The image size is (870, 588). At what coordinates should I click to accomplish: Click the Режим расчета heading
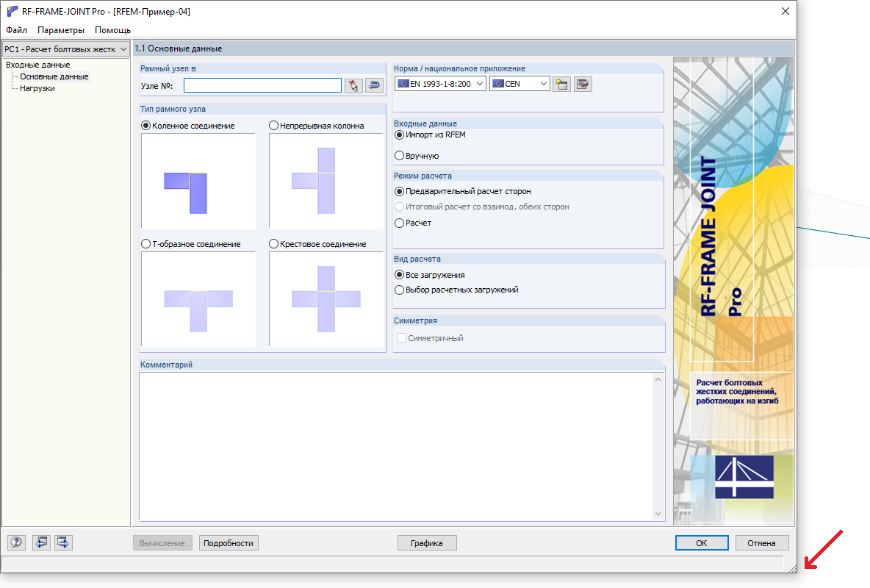[423, 176]
